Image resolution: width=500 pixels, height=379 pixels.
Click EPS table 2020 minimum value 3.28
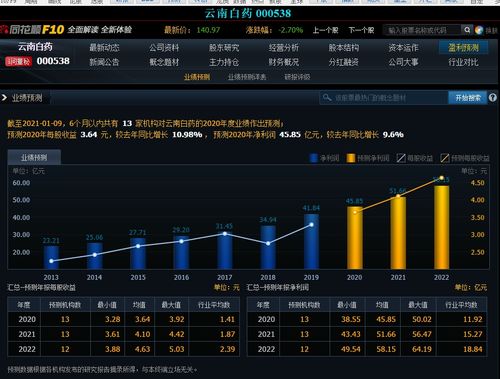tap(113, 319)
